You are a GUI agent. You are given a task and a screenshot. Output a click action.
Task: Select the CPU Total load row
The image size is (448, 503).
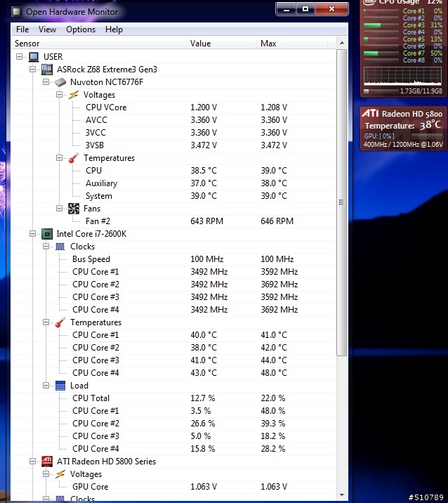pos(173,398)
